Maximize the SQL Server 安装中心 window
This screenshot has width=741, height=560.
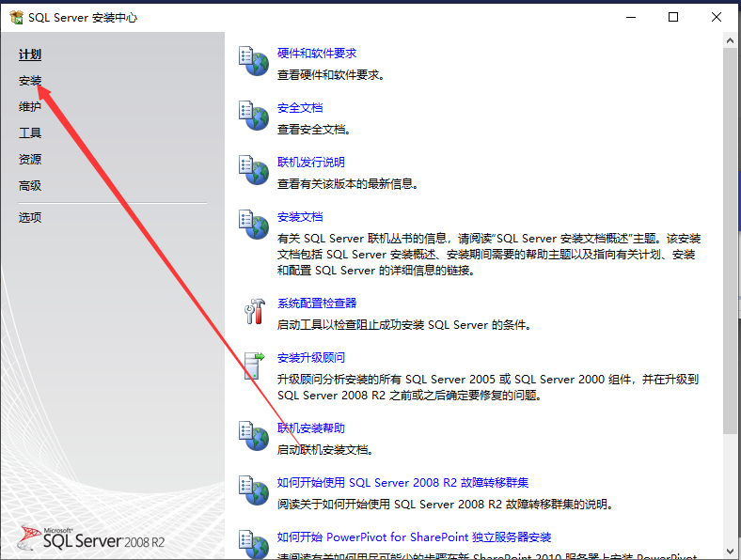[673, 18]
